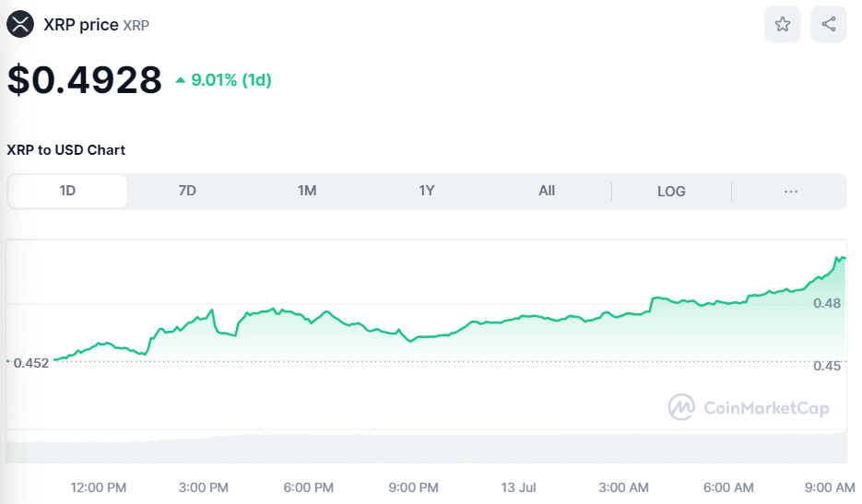The image size is (862, 504).
Task: Add XRP to watchlist with star icon
Action: click(783, 24)
